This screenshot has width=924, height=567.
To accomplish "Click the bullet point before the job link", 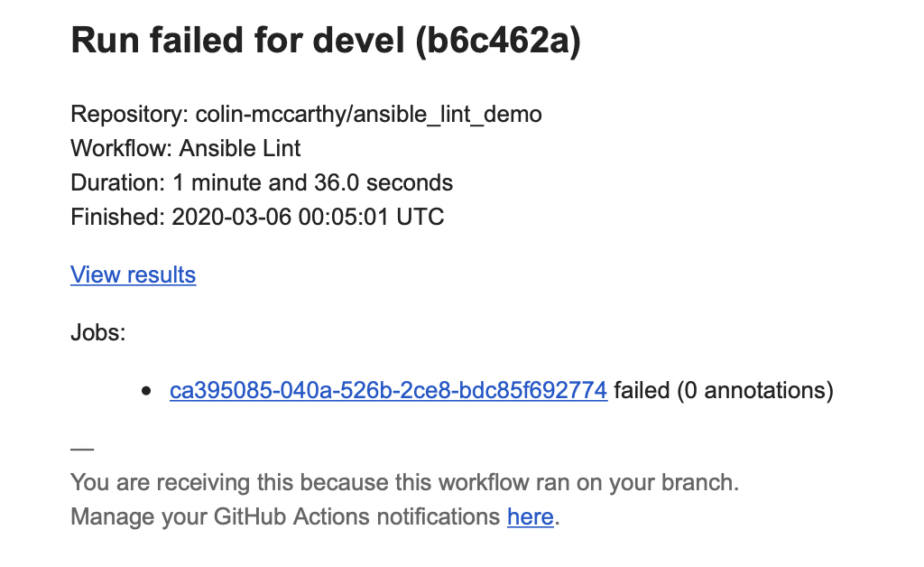I will tap(147, 392).
